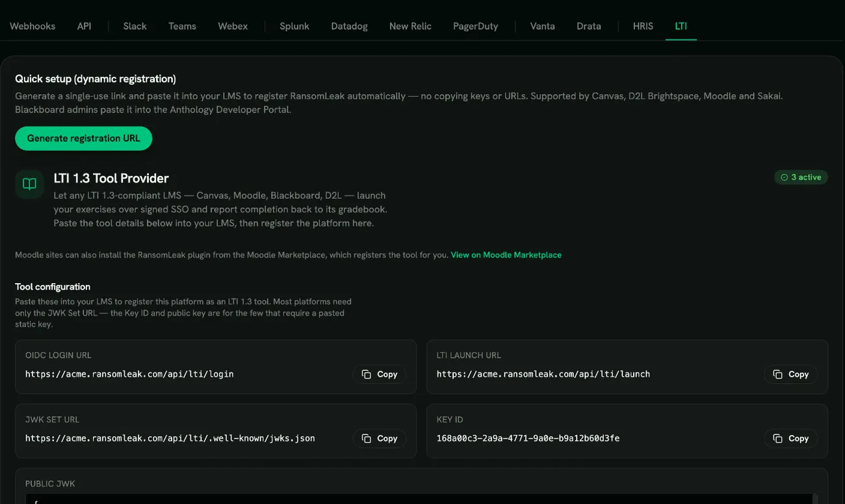
Task: Open the Webhooks tab
Action: 32,26
